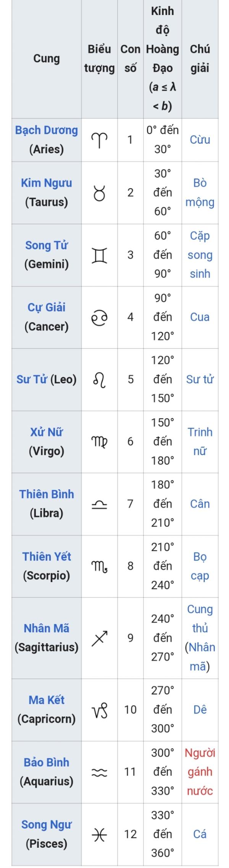Open the red Người gánh nước link
Viewport: 229px width, 868px height.
[200, 772]
